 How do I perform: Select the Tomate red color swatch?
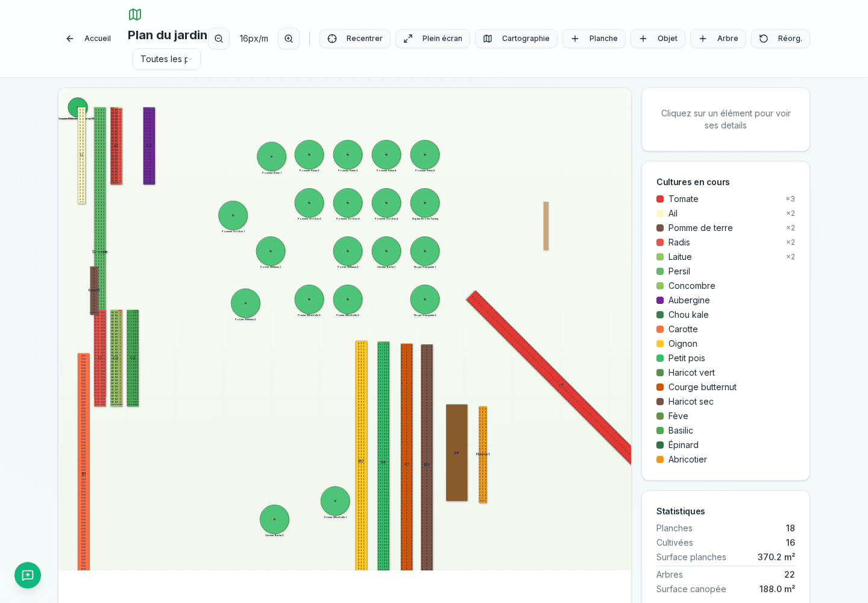(660, 199)
